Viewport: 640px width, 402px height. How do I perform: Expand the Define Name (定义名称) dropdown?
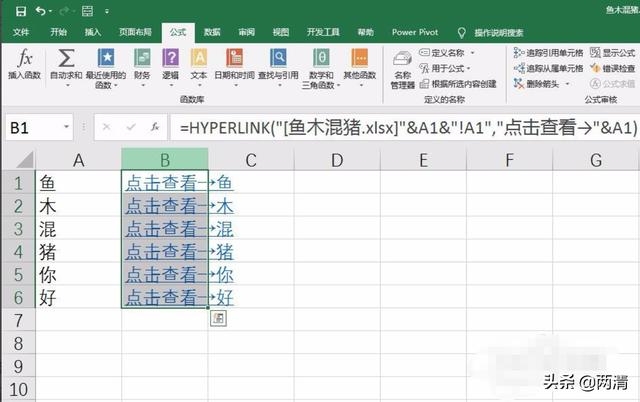pyautogui.click(x=452, y=52)
